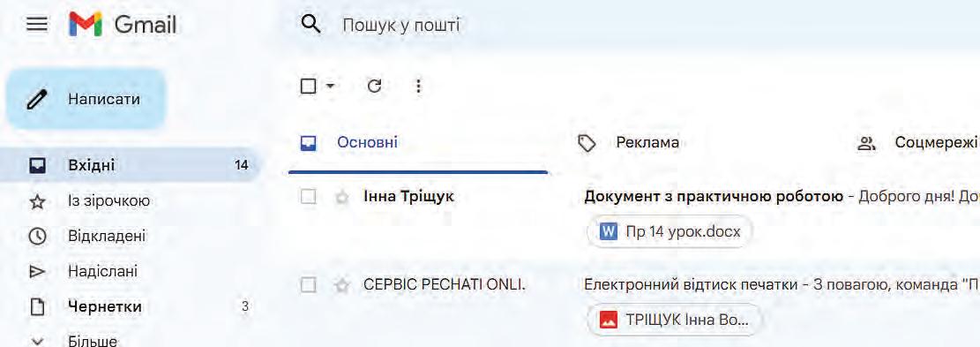
Task: Star the Інна Тріщук email
Action: [341, 198]
